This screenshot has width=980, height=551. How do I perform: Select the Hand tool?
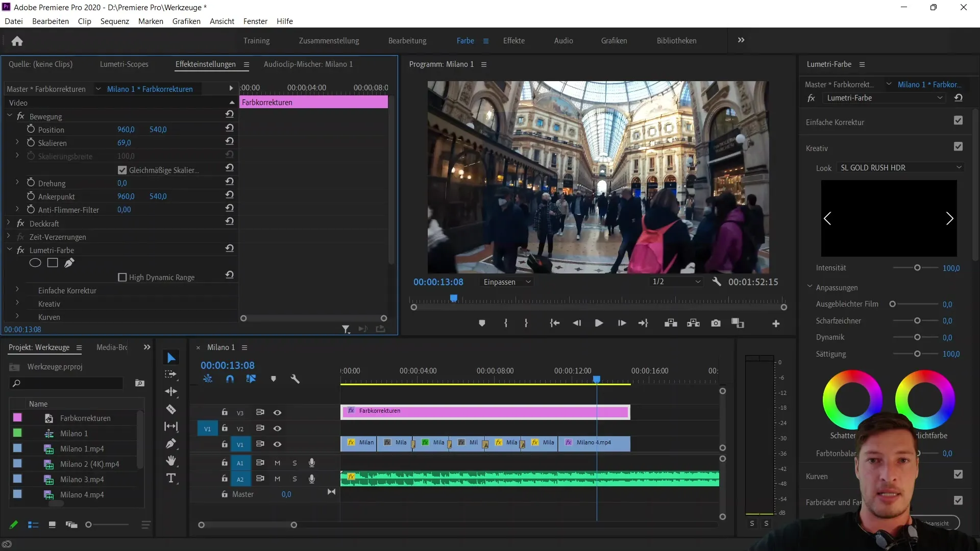[x=171, y=461]
